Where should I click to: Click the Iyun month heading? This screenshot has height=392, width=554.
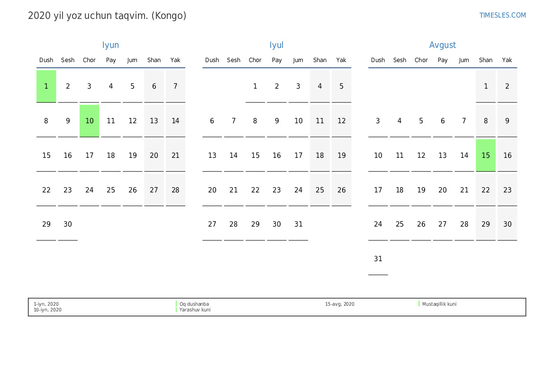click(110, 45)
